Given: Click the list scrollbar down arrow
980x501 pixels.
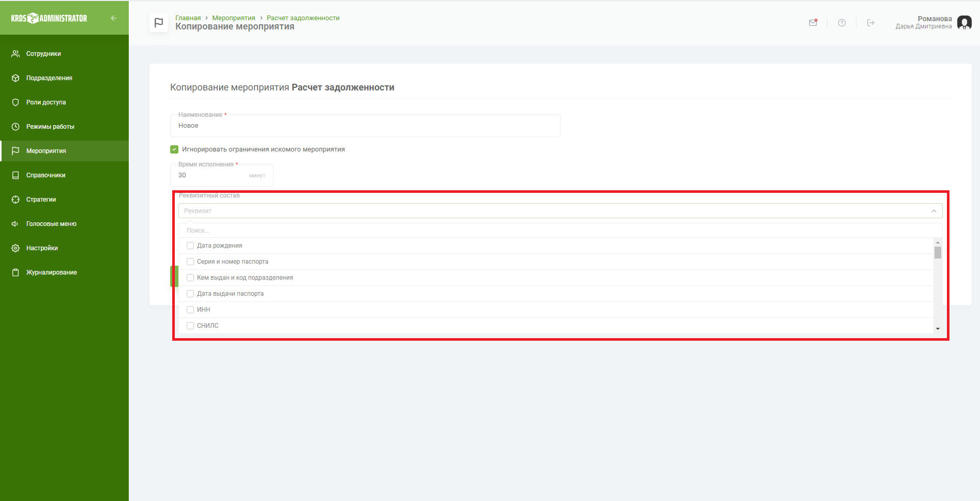Looking at the screenshot, I should pos(938,329).
